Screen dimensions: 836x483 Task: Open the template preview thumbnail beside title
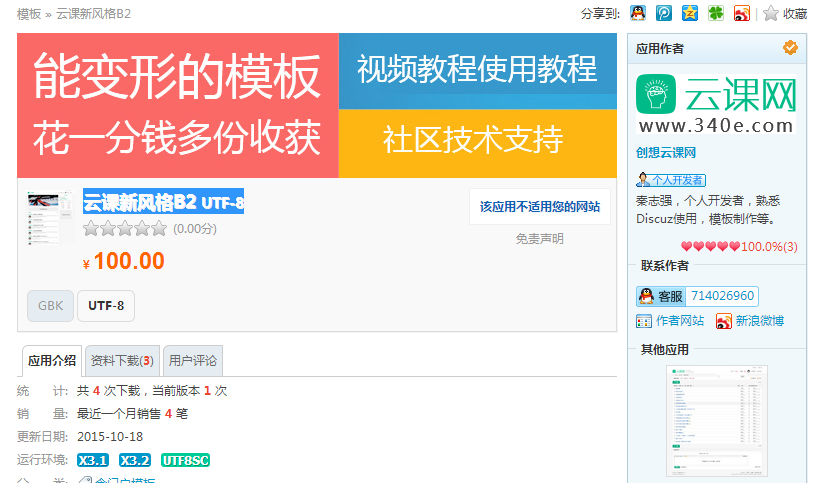point(50,218)
